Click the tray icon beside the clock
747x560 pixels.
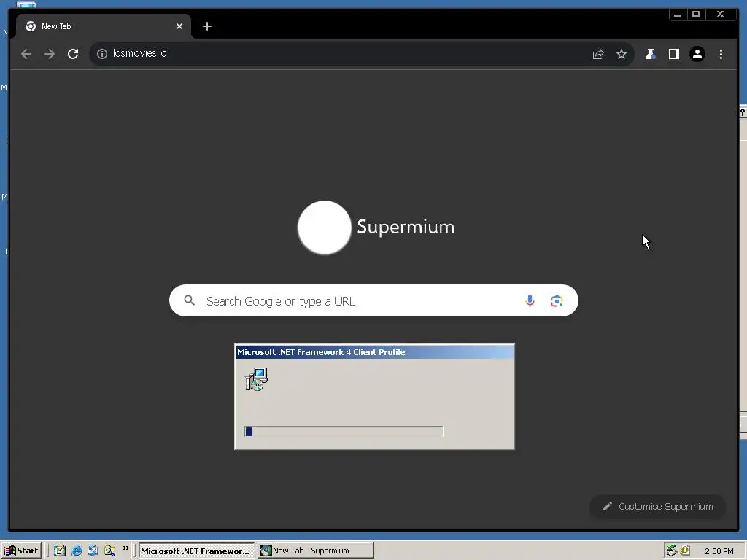(685, 551)
